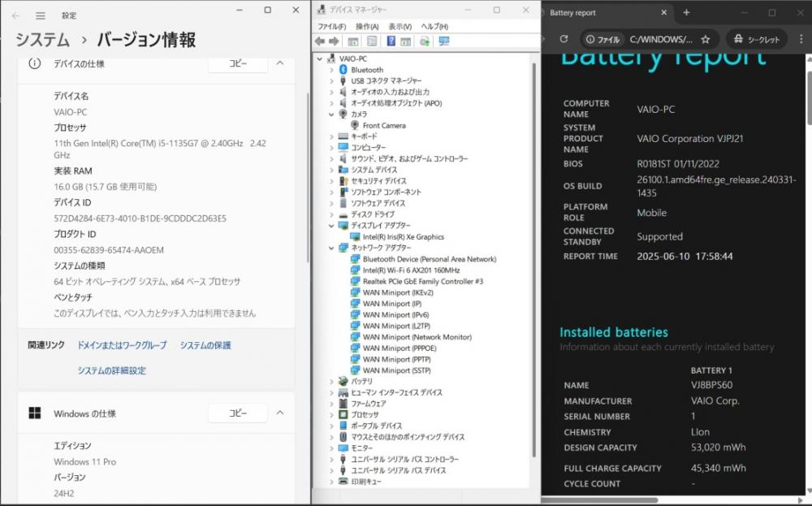Select the Front Camera device

point(384,125)
